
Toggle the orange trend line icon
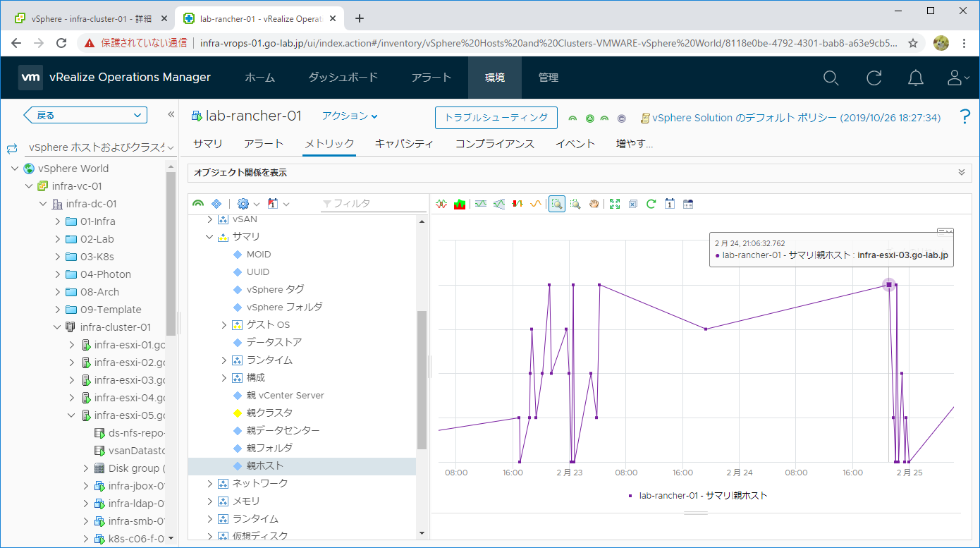(535, 204)
